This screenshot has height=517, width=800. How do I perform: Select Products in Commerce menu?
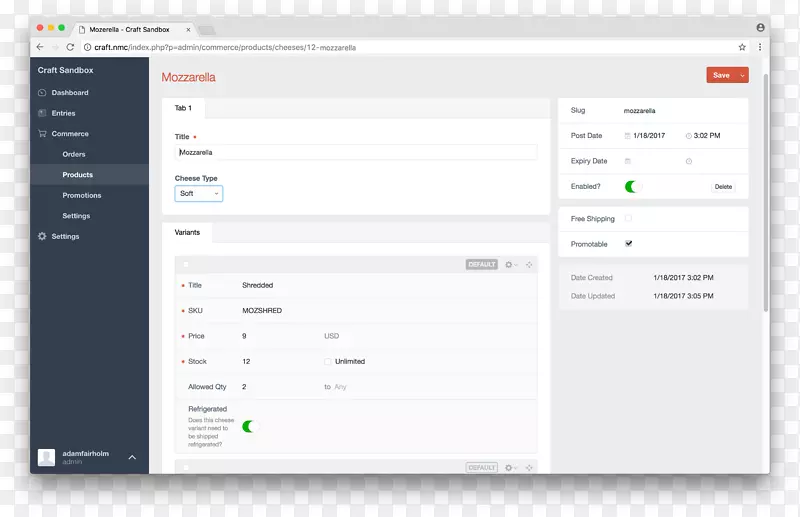click(78, 175)
